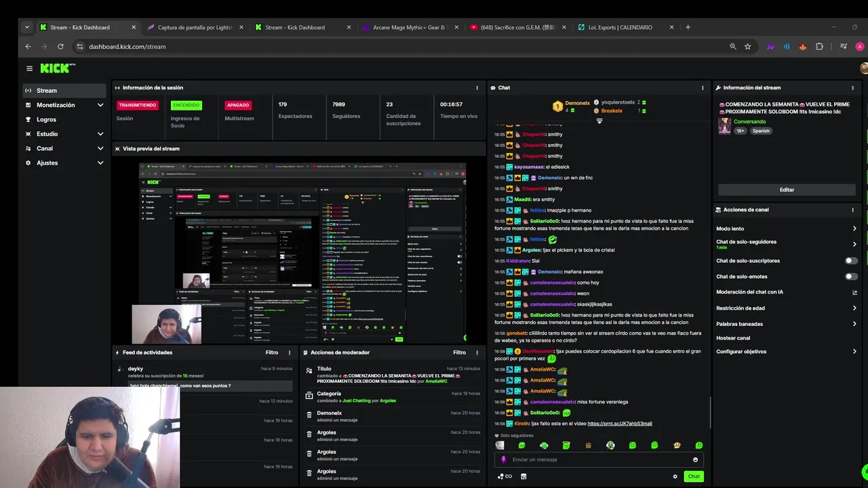The height and width of the screenshot is (488, 868).
Task: Open Palabras baneadas list
Action: click(x=854, y=324)
